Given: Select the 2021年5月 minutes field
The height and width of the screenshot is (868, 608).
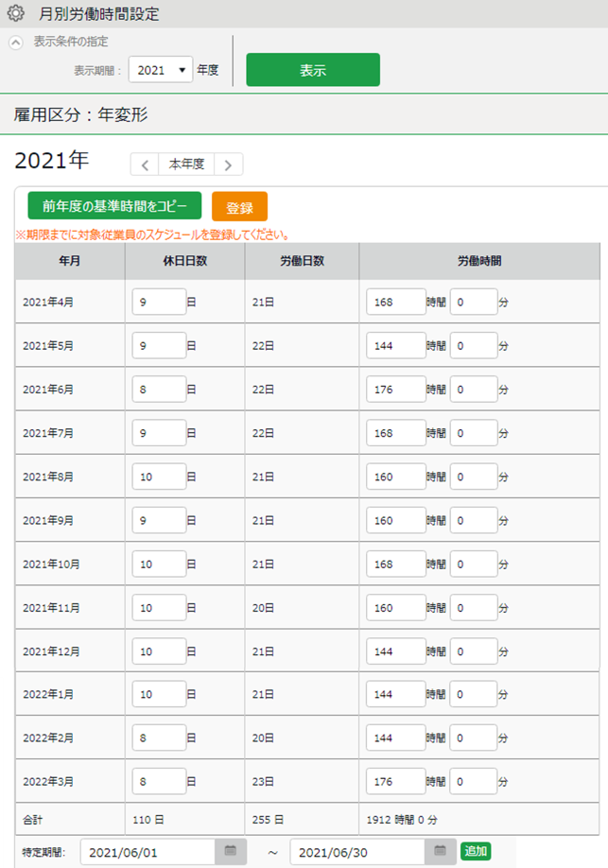Looking at the screenshot, I should (x=473, y=345).
